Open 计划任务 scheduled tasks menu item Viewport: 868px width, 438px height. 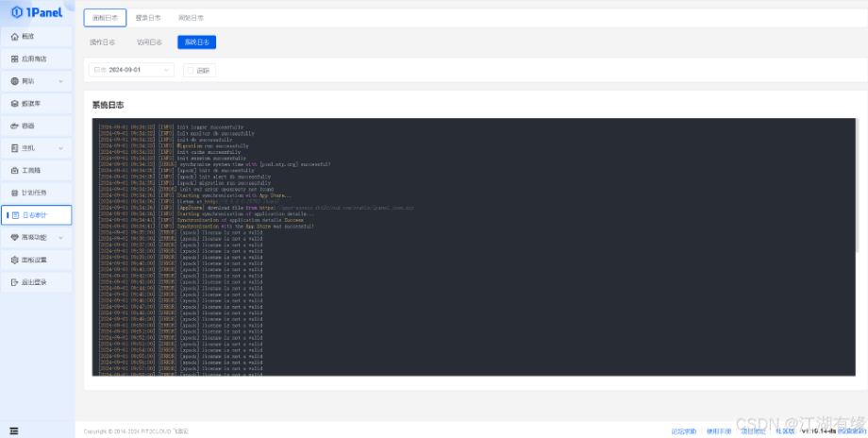click(x=37, y=193)
